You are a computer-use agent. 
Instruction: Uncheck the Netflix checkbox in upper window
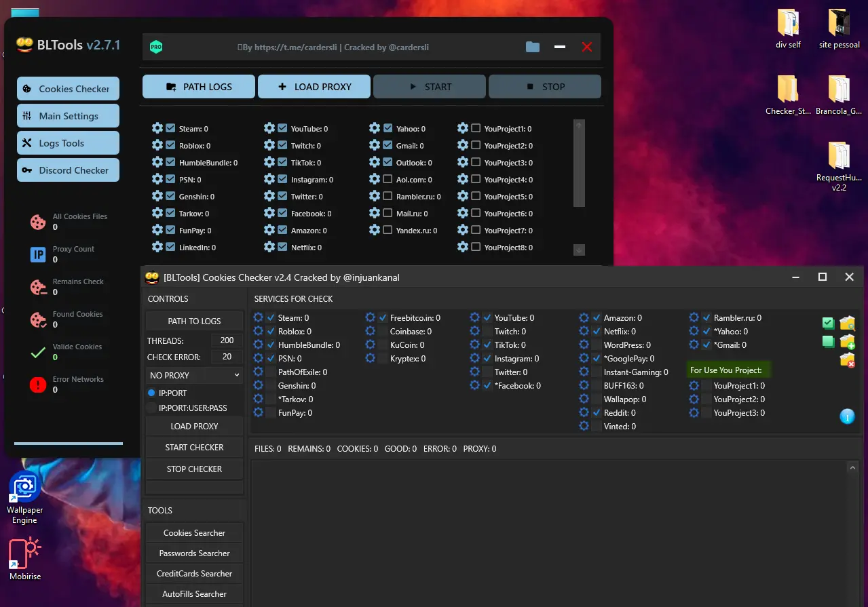pyautogui.click(x=282, y=247)
